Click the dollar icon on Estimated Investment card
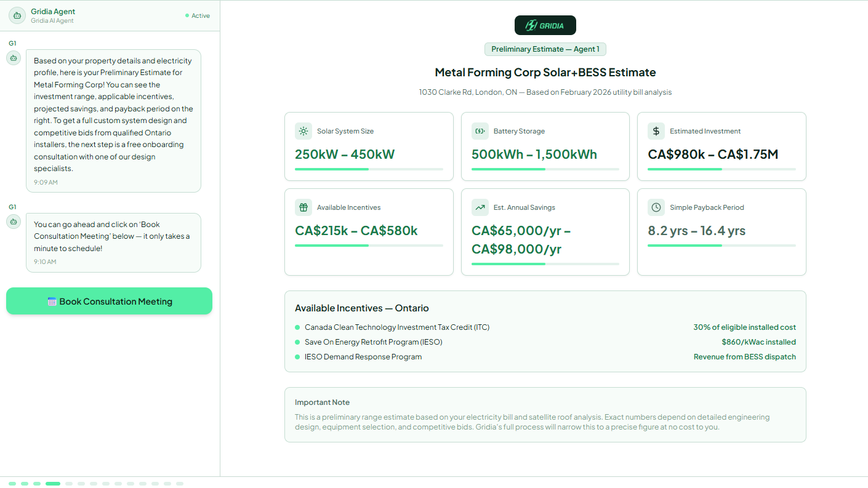Screen dimensions: 868x488 (x=656, y=131)
